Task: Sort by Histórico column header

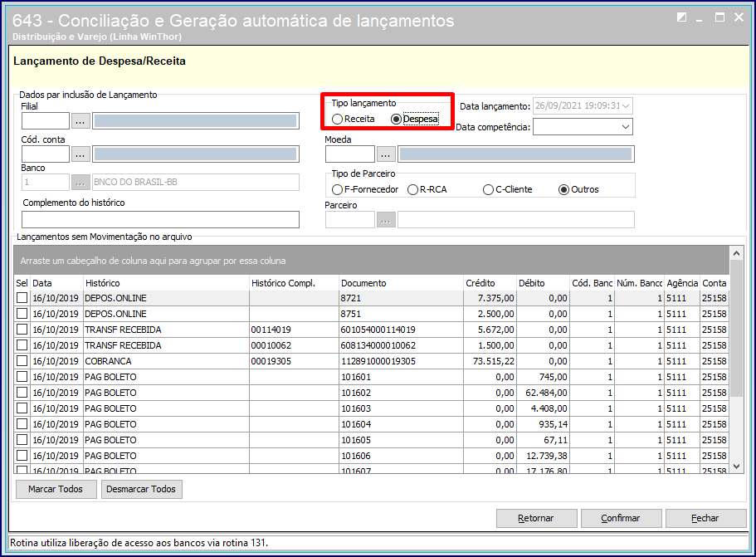Action: click(166, 283)
